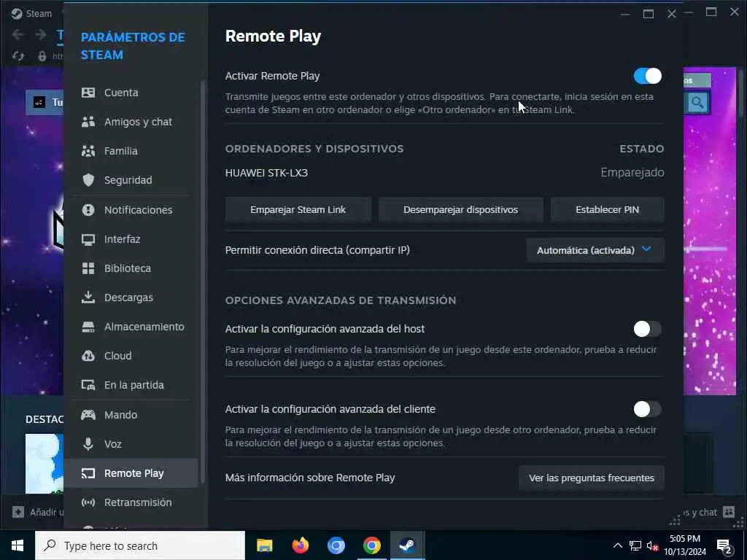The width and height of the screenshot is (747, 560).
Task: Open Biblioteca settings
Action: coord(131,268)
